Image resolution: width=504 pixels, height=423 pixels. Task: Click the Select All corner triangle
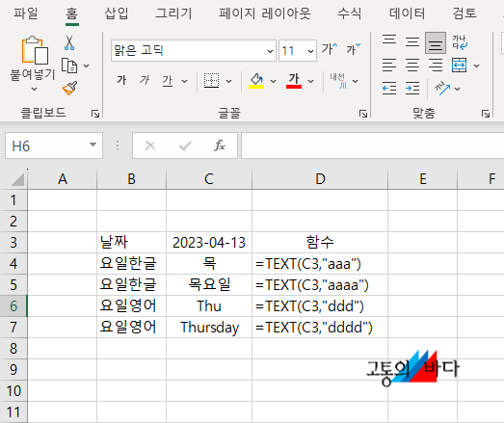coord(16,179)
